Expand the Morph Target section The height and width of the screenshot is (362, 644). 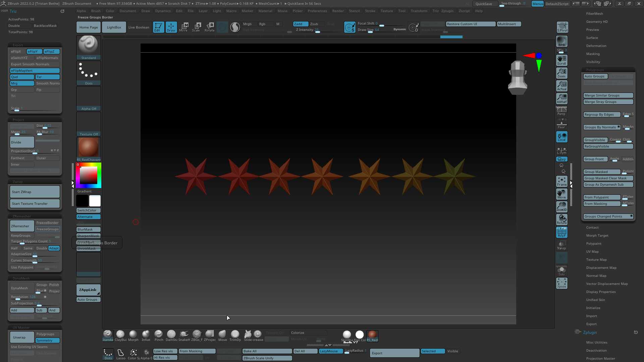pyautogui.click(x=597, y=236)
